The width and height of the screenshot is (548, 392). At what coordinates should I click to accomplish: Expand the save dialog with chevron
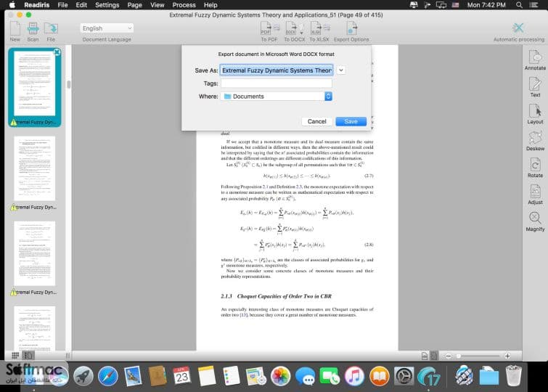[x=341, y=70]
